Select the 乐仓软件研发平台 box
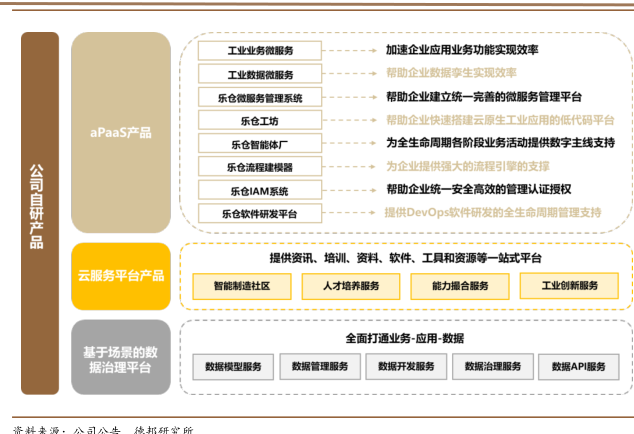This screenshot has height=434, width=634. [259, 213]
